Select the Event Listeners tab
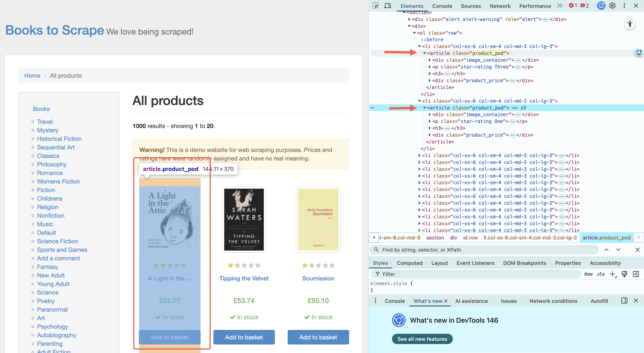This screenshot has width=644, height=353. click(x=475, y=263)
